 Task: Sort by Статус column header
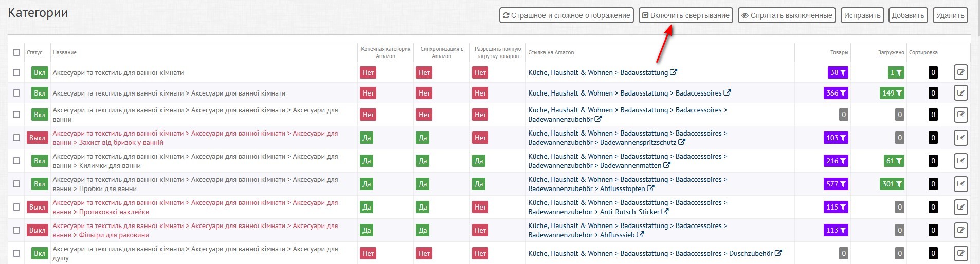(x=34, y=52)
